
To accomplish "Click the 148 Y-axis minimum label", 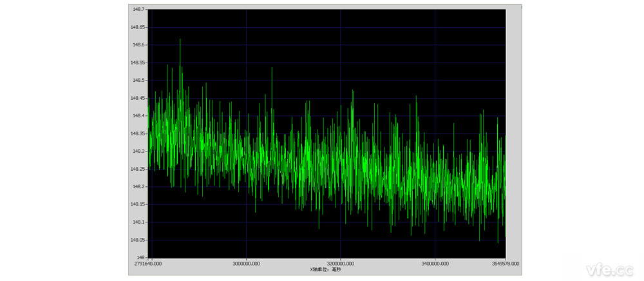I will click(x=142, y=257).
